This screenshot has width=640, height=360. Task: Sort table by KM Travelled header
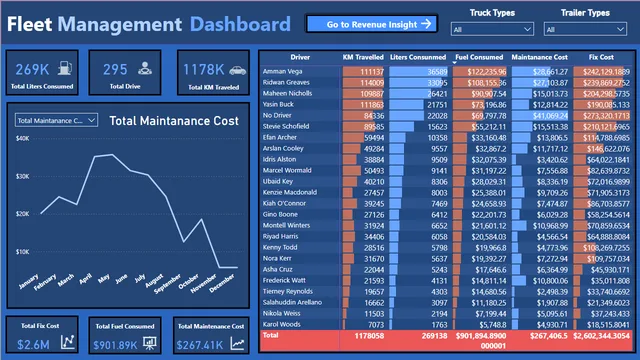363,57
